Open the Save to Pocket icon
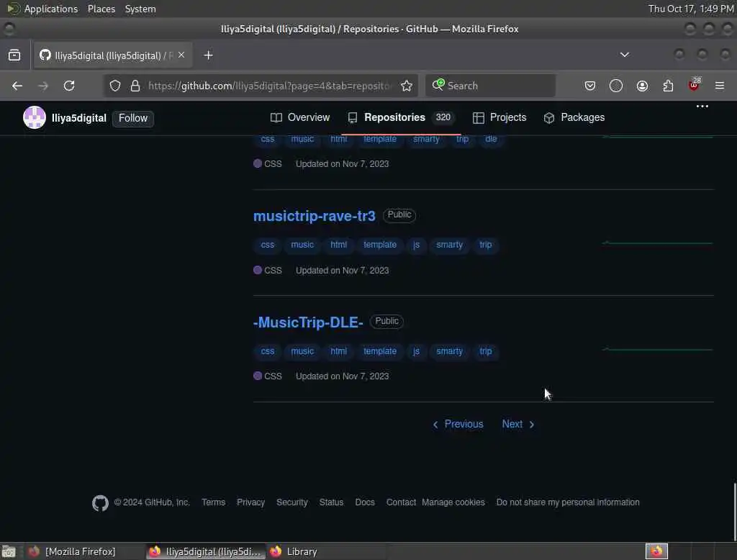The image size is (737, 560). pyautogui.click(x=590, y=86)
